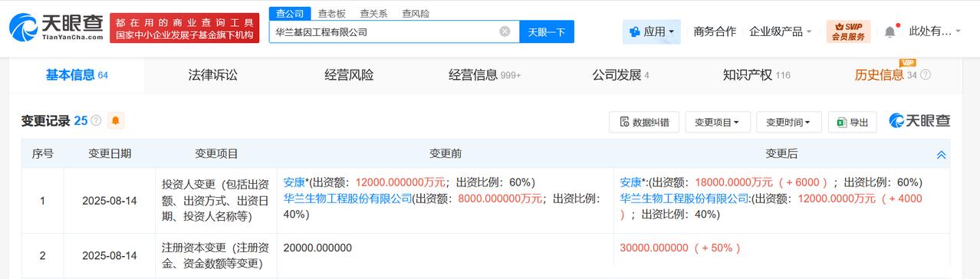Open the 经营风险 tab
The image size is (980, 279).
[349, 75]
